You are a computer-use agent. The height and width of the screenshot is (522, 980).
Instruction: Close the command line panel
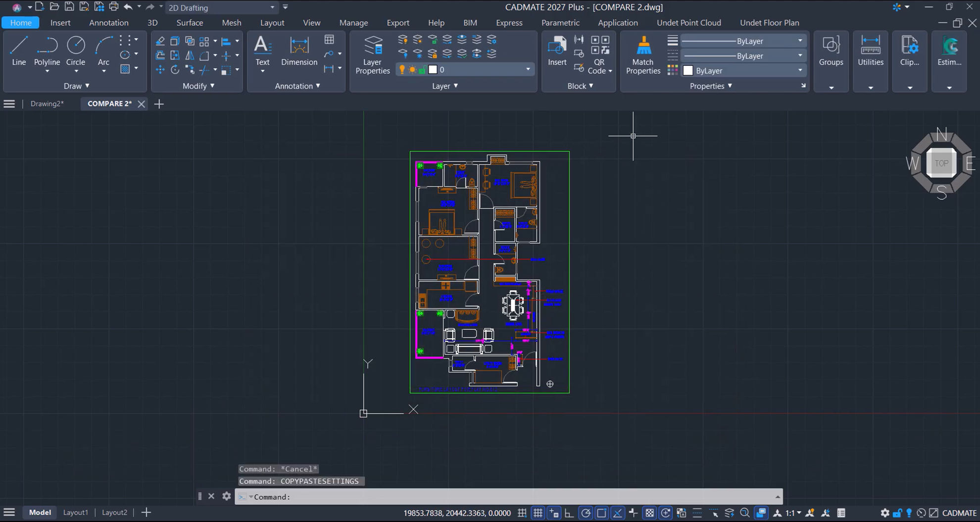click(x=211, y=496)
